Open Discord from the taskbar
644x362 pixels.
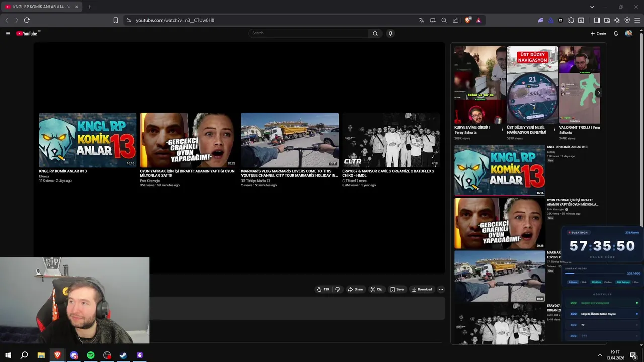(x=74, y=355)
